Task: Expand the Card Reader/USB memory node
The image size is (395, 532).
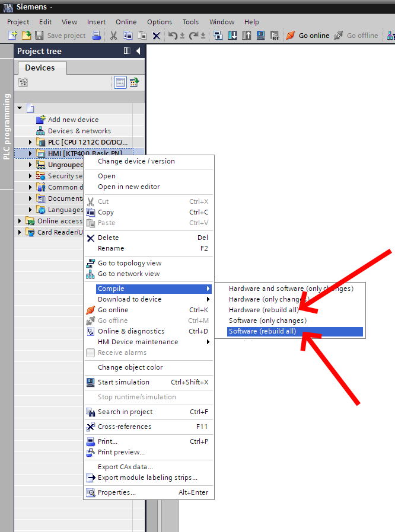Action: tap(20, 232)
